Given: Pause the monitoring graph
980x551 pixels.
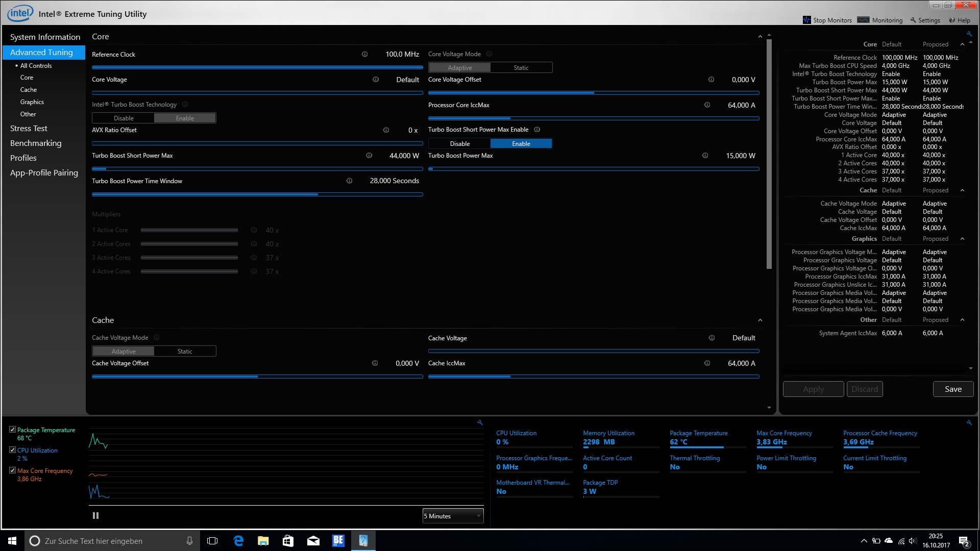Looking at the screenshot, I should tap(95, 516).
